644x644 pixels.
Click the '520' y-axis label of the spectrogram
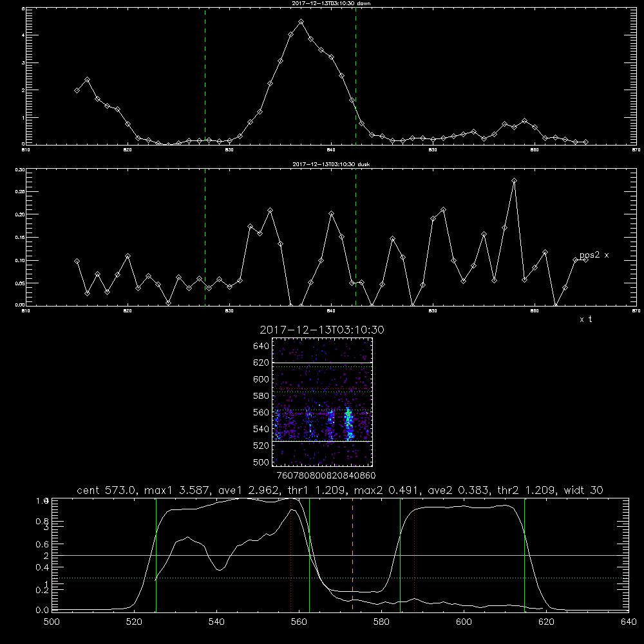261,446
